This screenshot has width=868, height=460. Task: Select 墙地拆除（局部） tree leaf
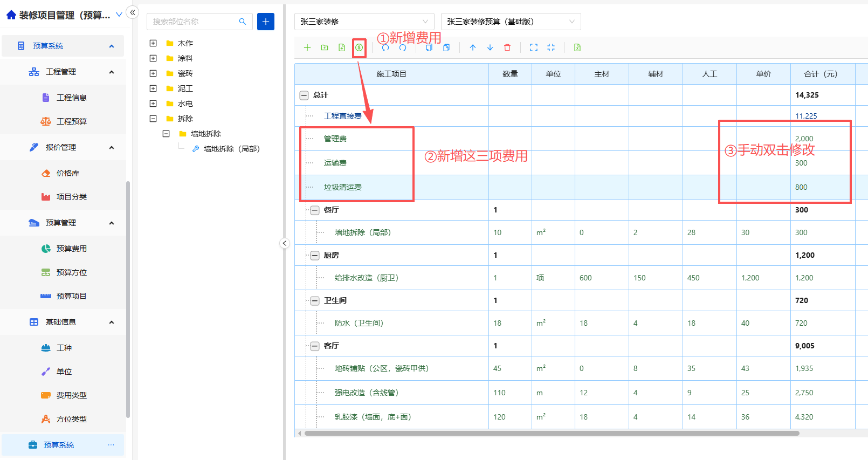[231, 149]
